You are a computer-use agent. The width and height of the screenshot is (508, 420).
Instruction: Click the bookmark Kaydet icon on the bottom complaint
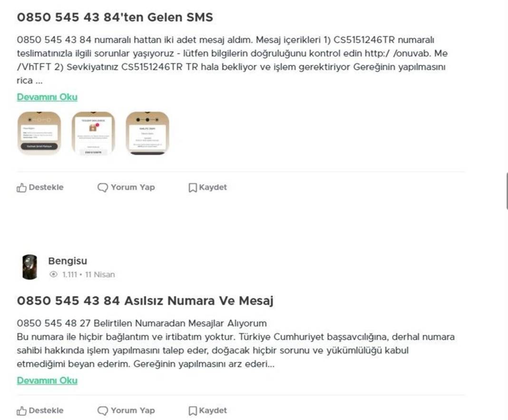pos(192,410)
